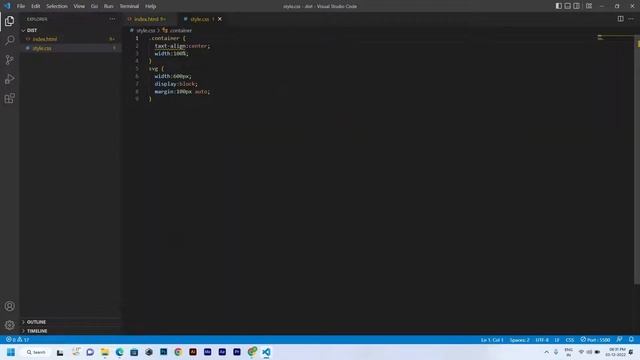Open Illustrator from the taskbar

pyautogui.click(x=193, y=352)
